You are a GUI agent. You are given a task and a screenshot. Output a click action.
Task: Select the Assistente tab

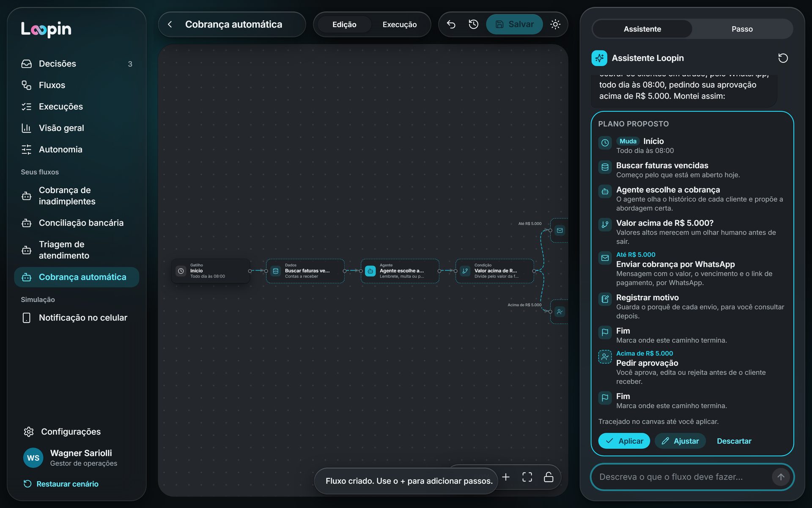pos(642,29)
